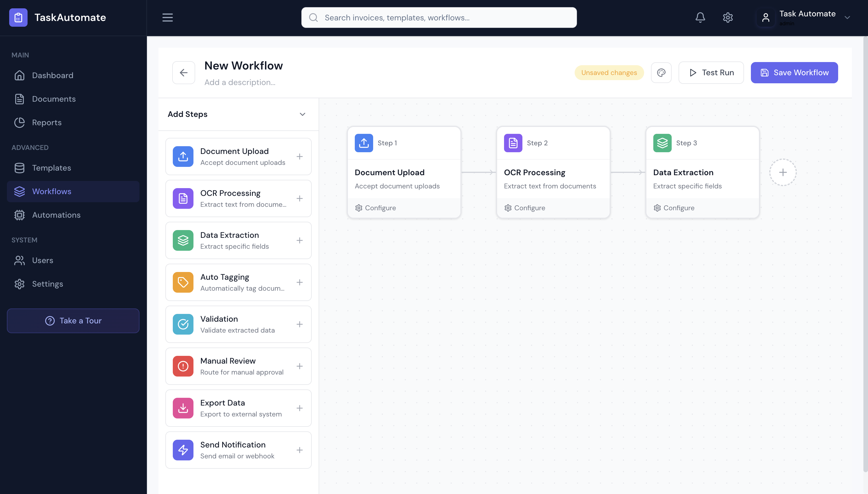
Task: Select the Send Notification lightning icon
Action: [x=183, y=450]
